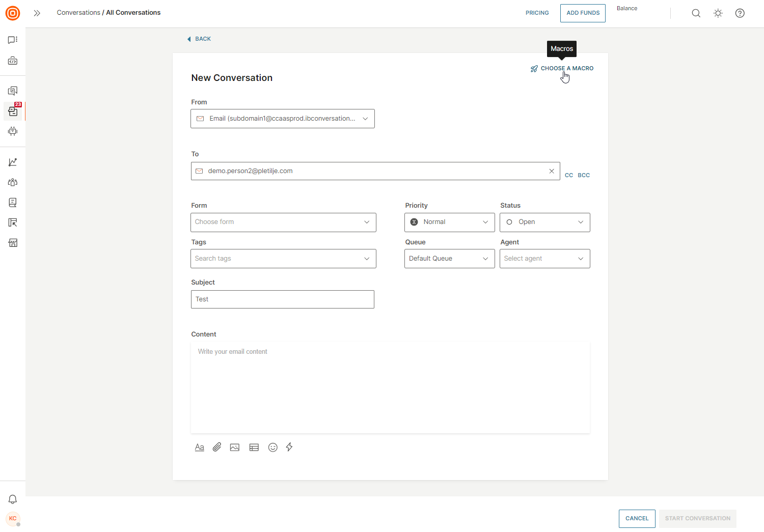Clear the recipient email address
Viewport: 764px width, 532px height.
tap(552, 171)
